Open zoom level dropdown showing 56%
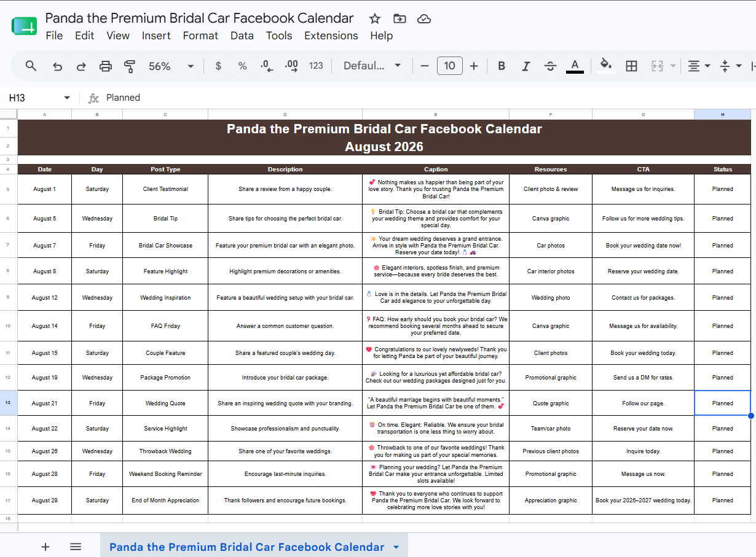 coord(171,66)
